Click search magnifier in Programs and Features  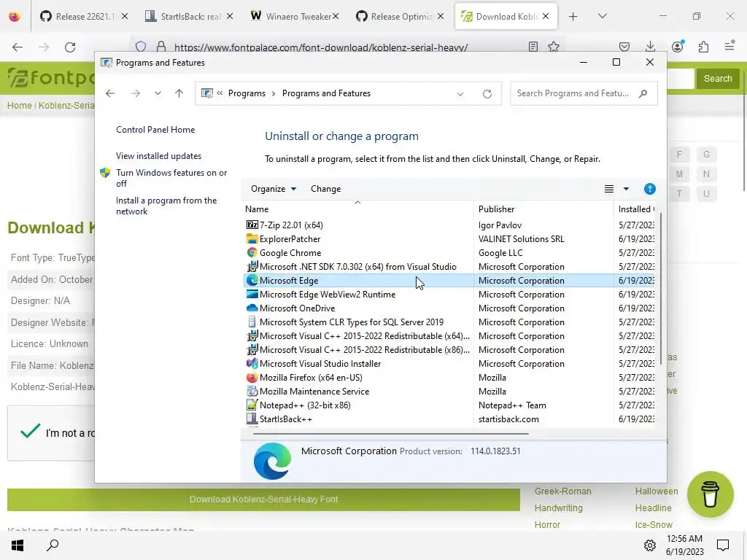pos(643,93)
